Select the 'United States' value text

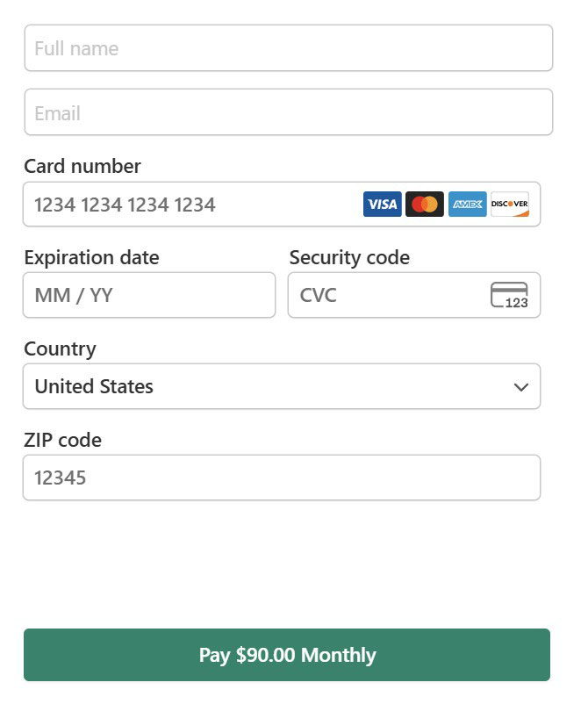click(94, 387)
